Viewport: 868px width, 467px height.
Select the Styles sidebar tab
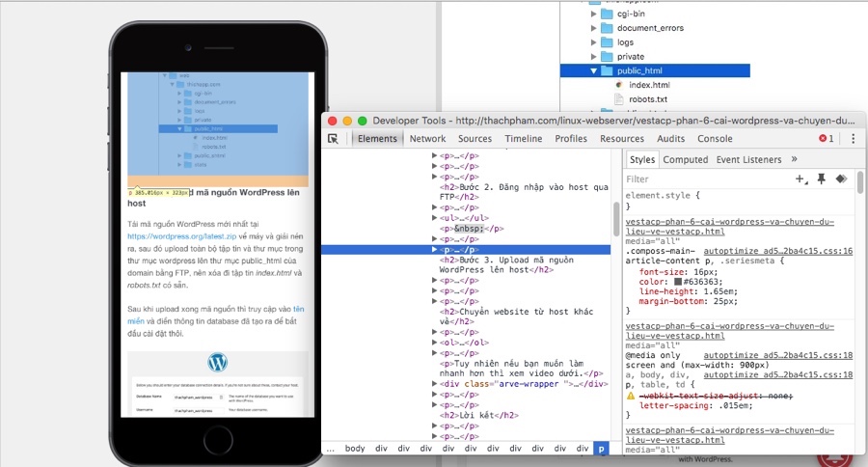tap(642, 159)
